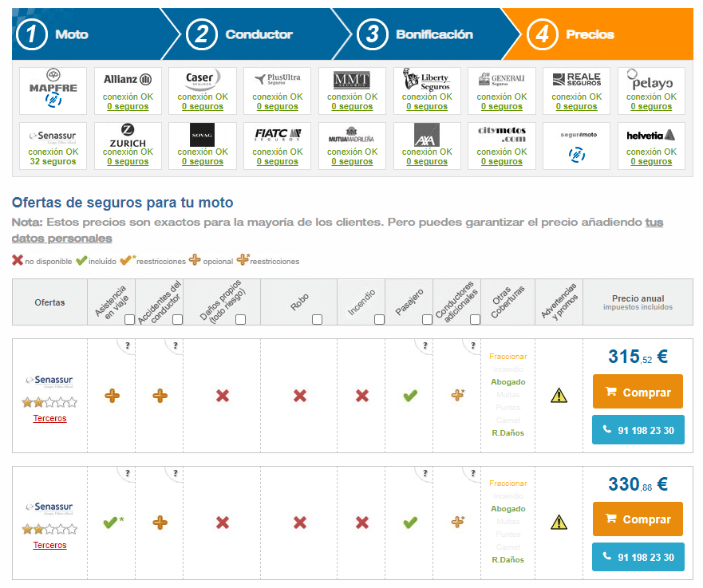Screen dimensions: 703x588
Task: Open the 'tus datos personales' link
Action: click(61, 238)
